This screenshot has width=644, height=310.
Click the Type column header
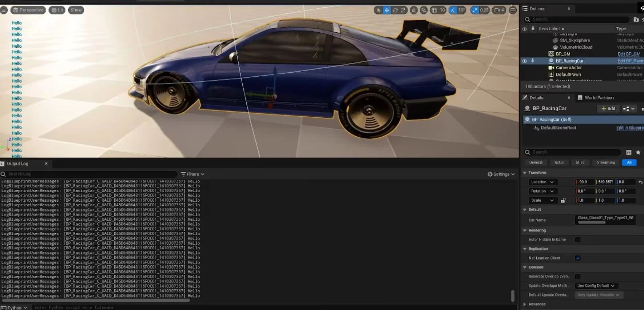[x=621, y=29]
